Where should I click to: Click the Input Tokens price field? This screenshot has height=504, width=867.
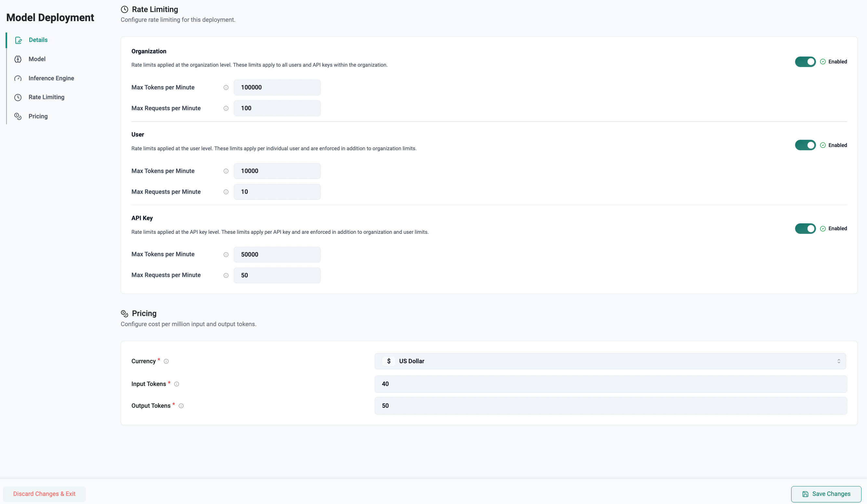[x=610, y=384]
